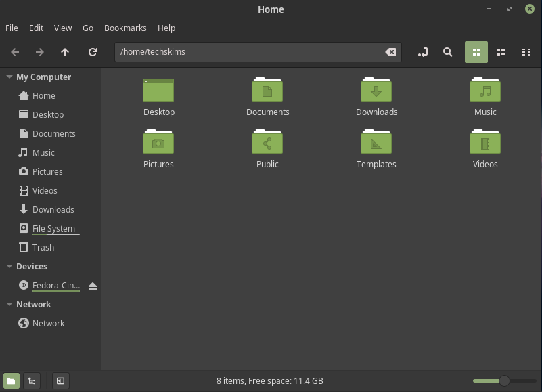Enable icon view mode
The height and width of the screenshot is (392, 542).
click(x=476, y=52)
